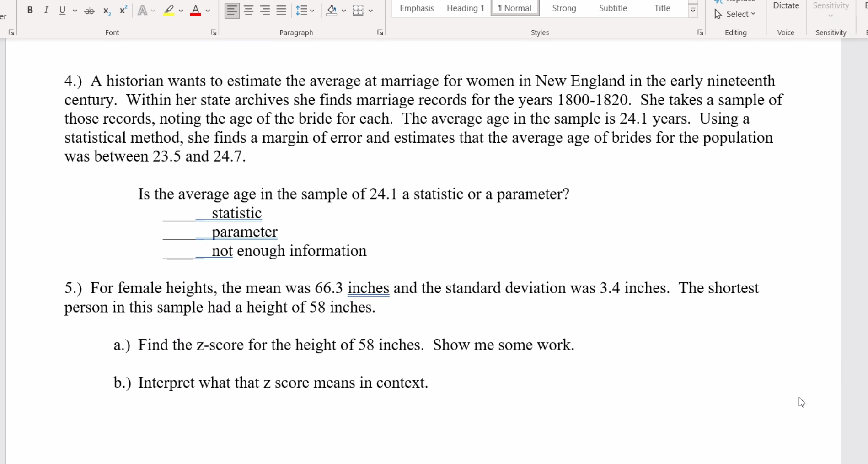868x464 pixels.
Task: Expand the Styles gallery
Action: click(x=693, y=10)
